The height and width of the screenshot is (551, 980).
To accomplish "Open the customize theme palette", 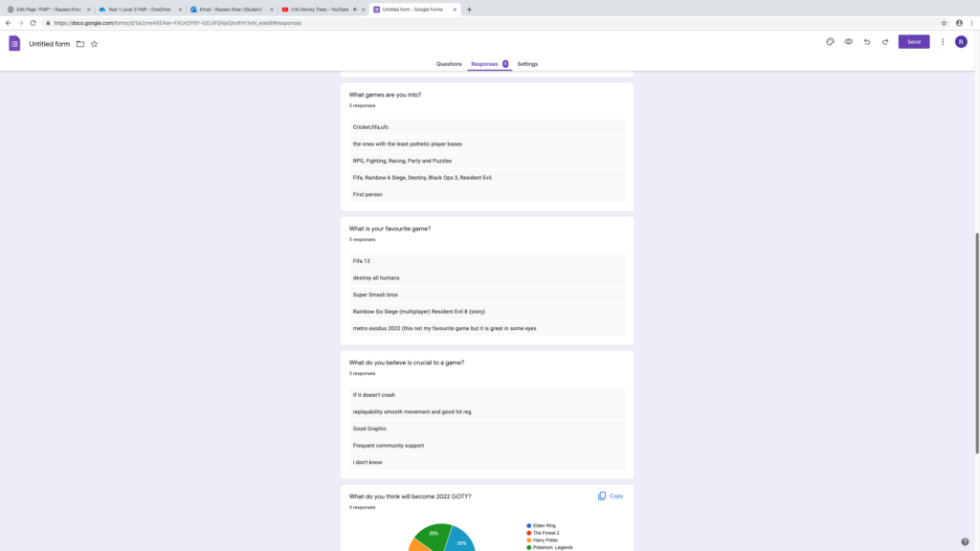I will pyautogui.click(x=830, y=42).
